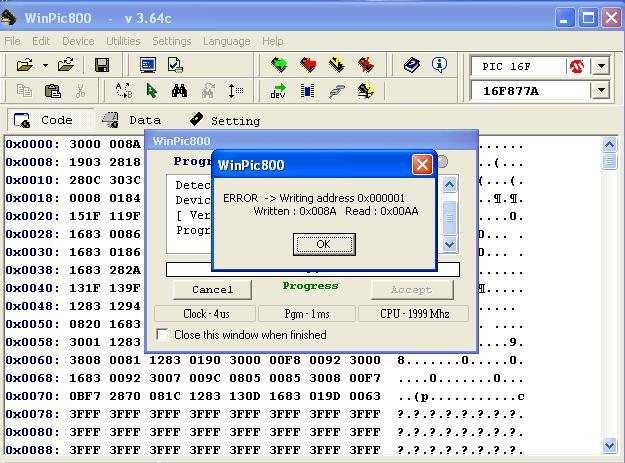Open the Utilities menu

tap(123, 41)
